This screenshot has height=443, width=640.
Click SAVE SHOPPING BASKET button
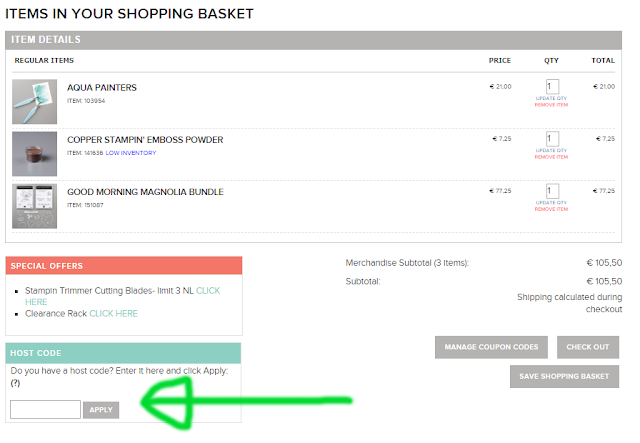click(564, 376)
